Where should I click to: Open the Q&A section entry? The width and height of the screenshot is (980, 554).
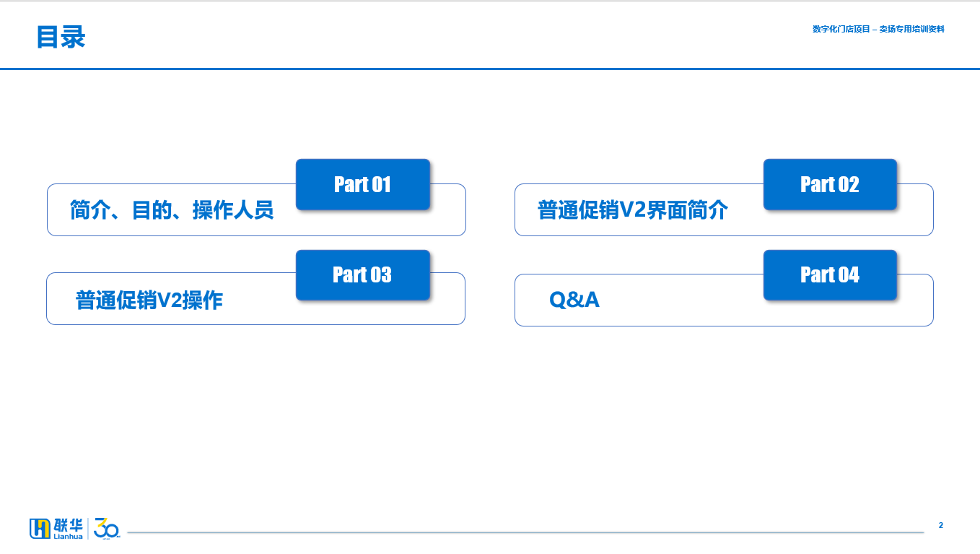pos(574,299)
